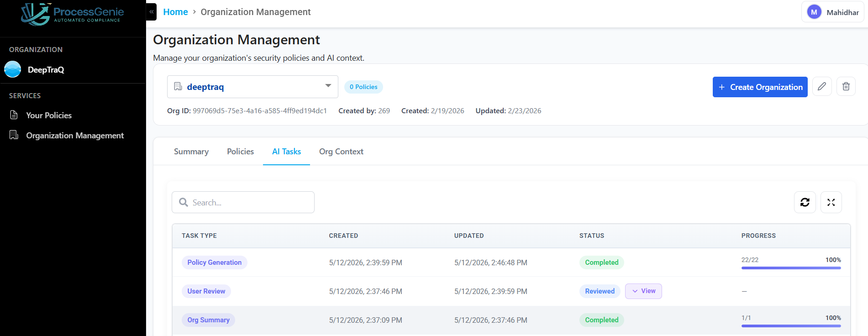
Task: Click the Created: 2/19/2026 text
Action: click(x=433, y=110)
